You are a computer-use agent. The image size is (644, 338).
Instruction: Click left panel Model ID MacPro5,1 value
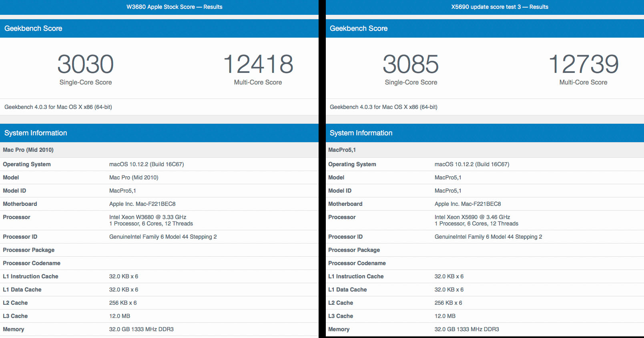click(122, 191)
